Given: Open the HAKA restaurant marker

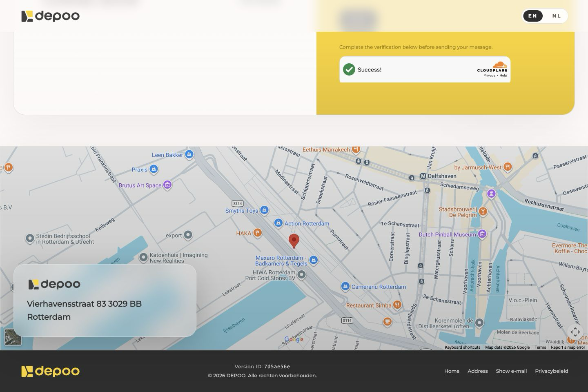Looking at the screenshot, I should [x=257, y=233].
